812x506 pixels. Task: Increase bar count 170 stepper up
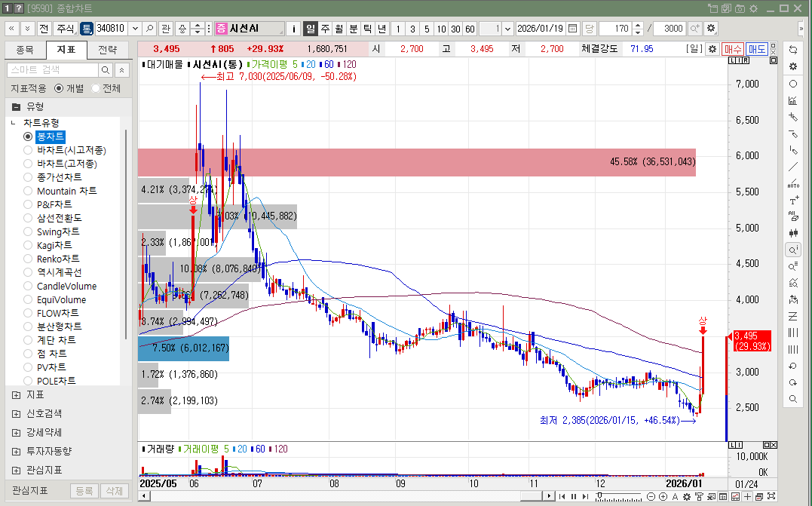pyautogui.click(x=638, y=26)
